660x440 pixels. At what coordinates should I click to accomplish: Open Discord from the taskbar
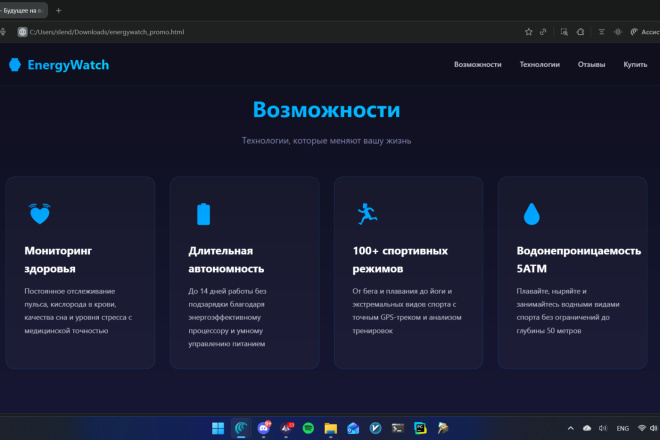coord(263,428)
